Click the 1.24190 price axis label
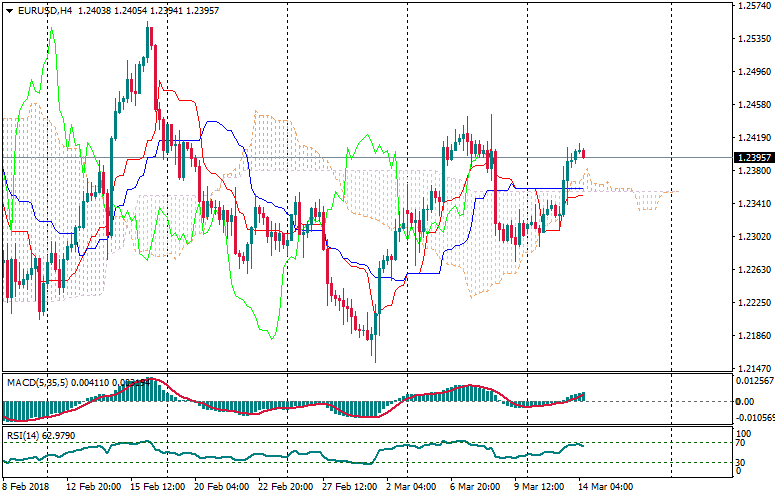Screen dimensions: 775x498 [752, 138]
